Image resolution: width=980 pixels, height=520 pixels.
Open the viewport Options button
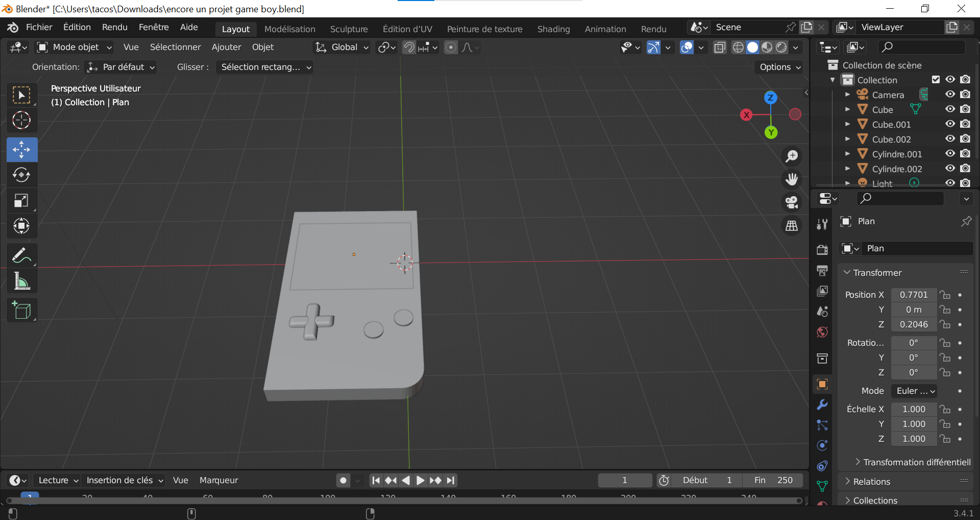[777, 67]
